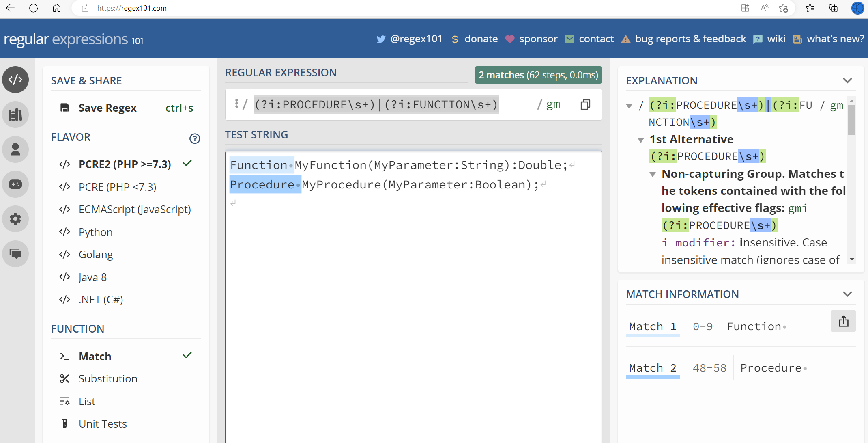
Task: Open the Account panel in the sidebar
Action: (x=15, y=149)
